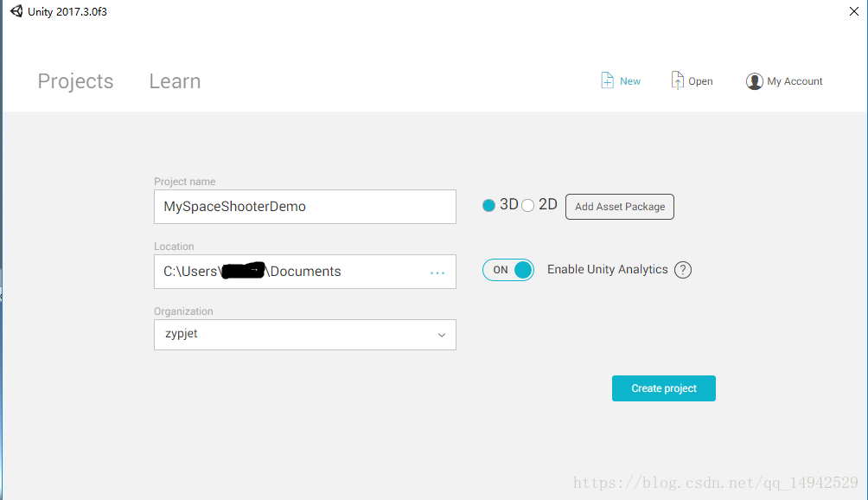
Task: Click the Enable Unity Analytics label
Action: [x=607, y=270]
